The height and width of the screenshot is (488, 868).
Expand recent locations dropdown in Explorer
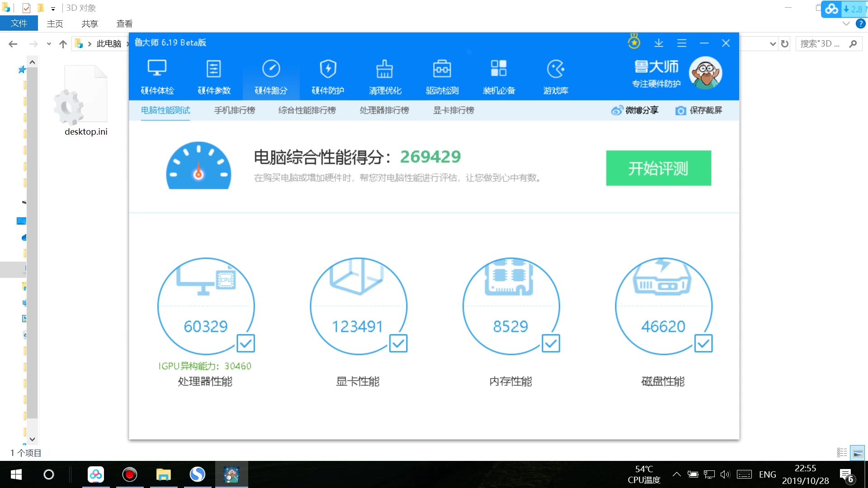tap(49, 44)
